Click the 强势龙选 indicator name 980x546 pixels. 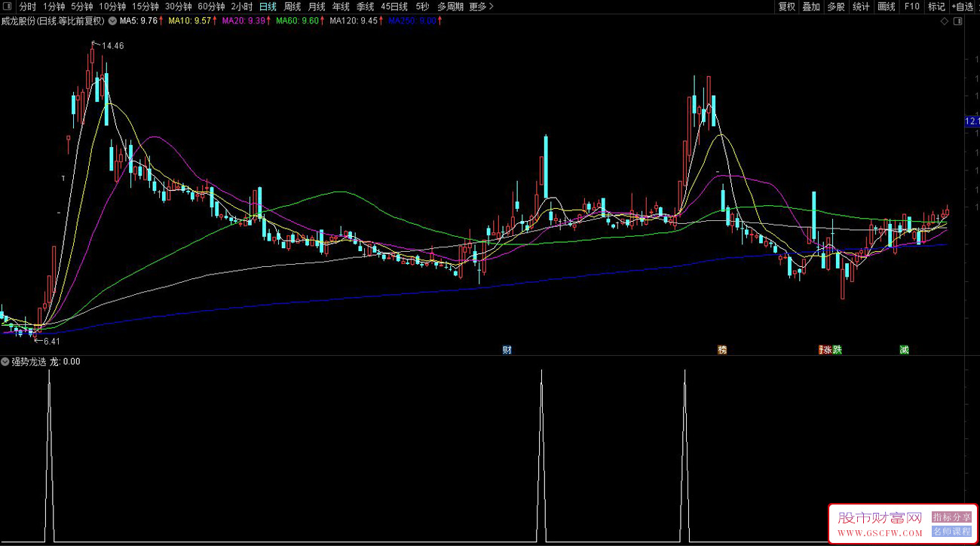point(29,362)
